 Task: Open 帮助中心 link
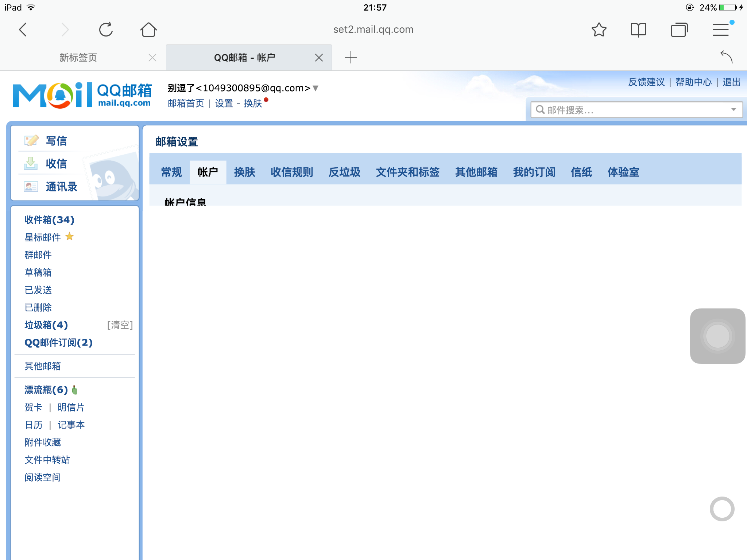pyautogui.click(x=693, y=82)
